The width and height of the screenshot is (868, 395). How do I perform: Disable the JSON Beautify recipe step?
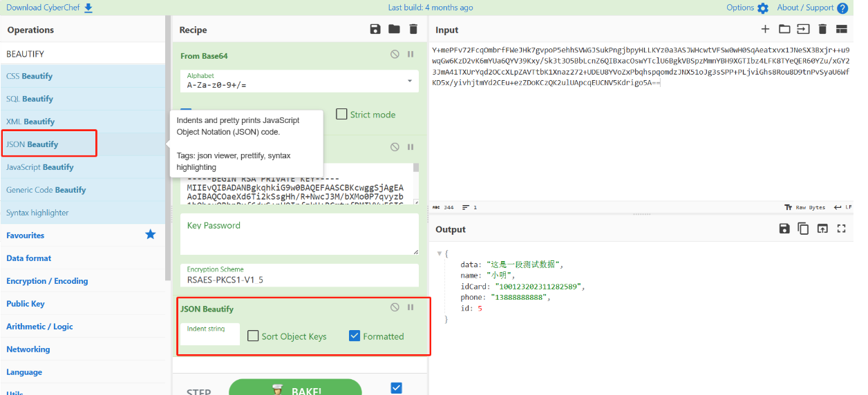tap(395, 307)
